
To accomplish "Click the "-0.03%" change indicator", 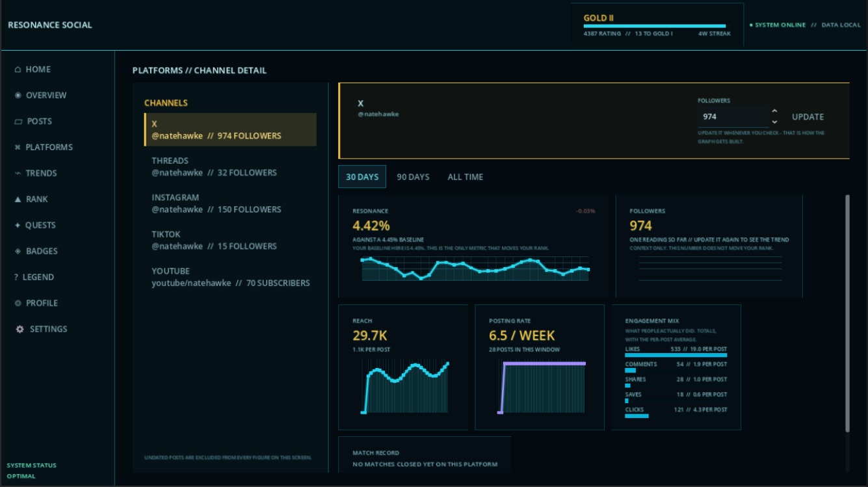I will [x=585, y=211].
